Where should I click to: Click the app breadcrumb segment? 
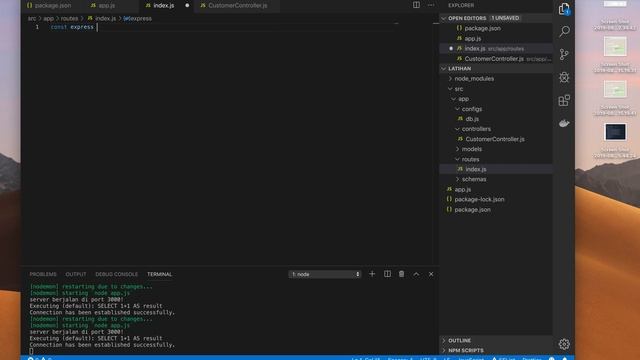(x=49, y=18)
